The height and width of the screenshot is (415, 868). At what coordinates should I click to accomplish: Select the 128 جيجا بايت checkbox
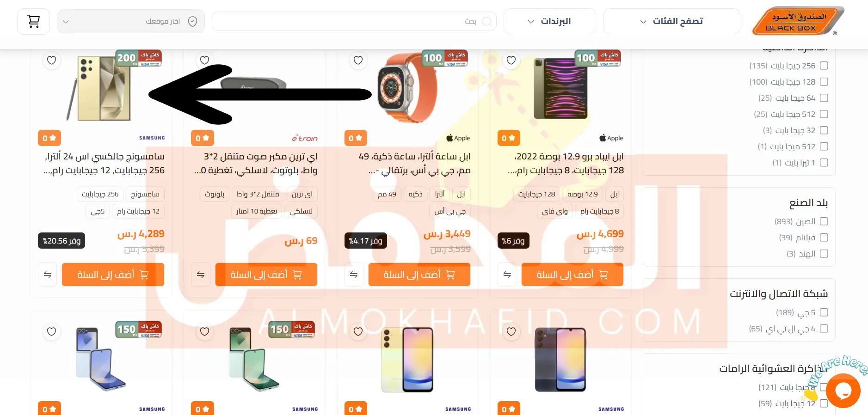(x=824, y=82)
